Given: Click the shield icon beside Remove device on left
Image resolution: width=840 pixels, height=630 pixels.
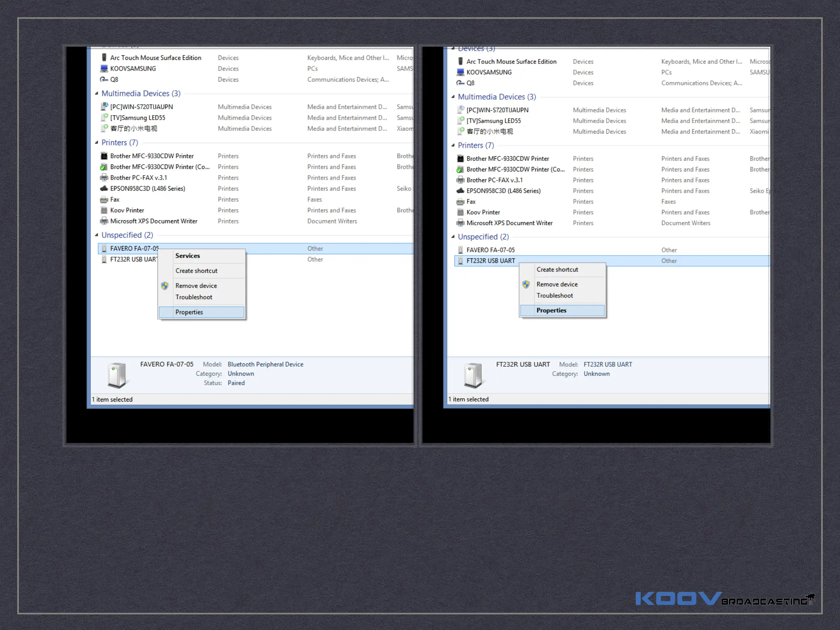Looking at the screenshot, I should pos(164,286).
